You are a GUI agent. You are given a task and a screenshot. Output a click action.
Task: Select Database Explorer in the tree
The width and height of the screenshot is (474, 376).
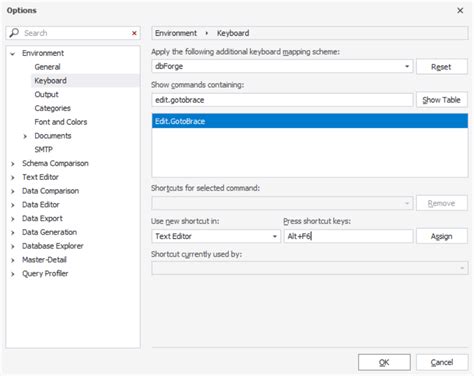click(53, 246)
